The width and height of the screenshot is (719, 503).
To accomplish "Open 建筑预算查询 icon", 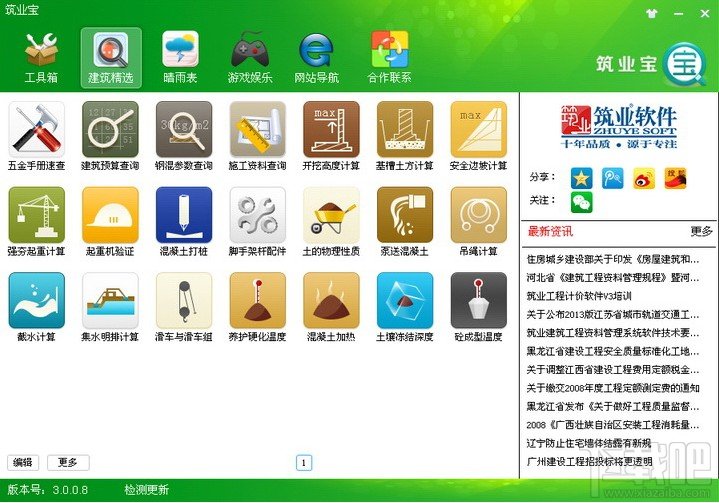I will click(110, 137).
